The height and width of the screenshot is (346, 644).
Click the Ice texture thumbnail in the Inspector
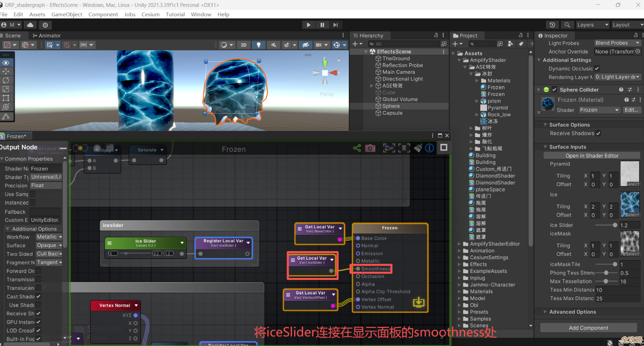point(630,204)
